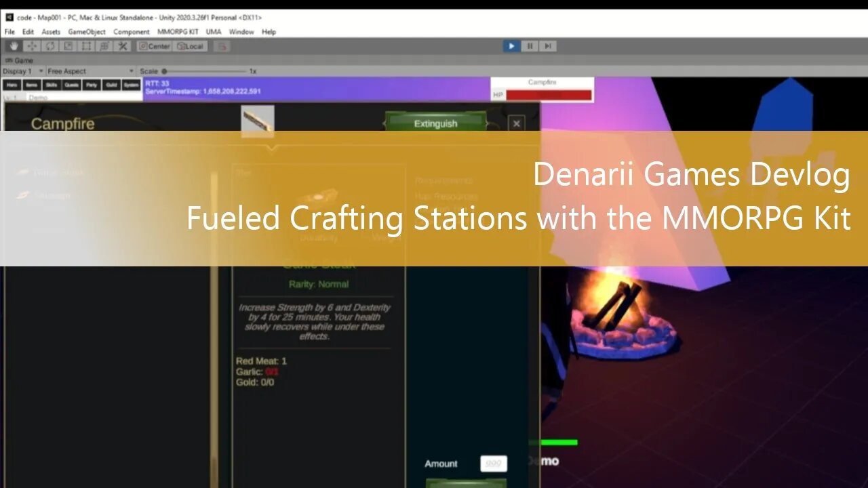Click the RTT: 33 readout
Screen dimensions: 868x488
157,83
